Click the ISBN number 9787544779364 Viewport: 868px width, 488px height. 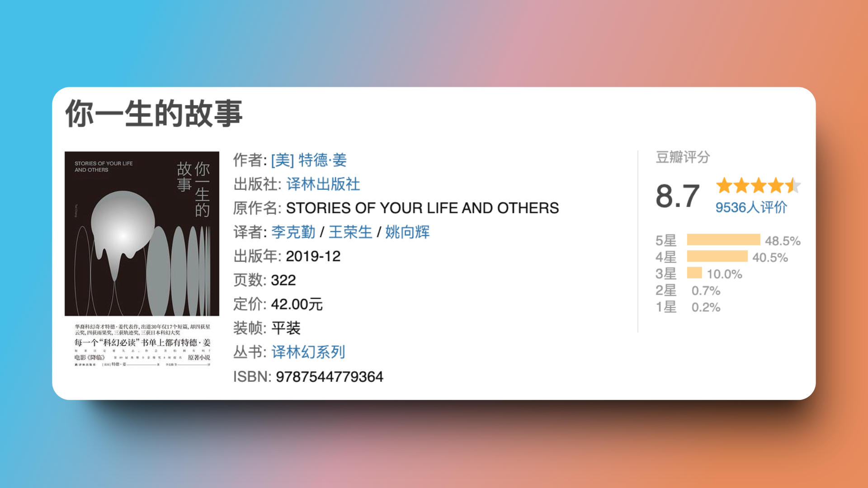[x=330, y=376]
